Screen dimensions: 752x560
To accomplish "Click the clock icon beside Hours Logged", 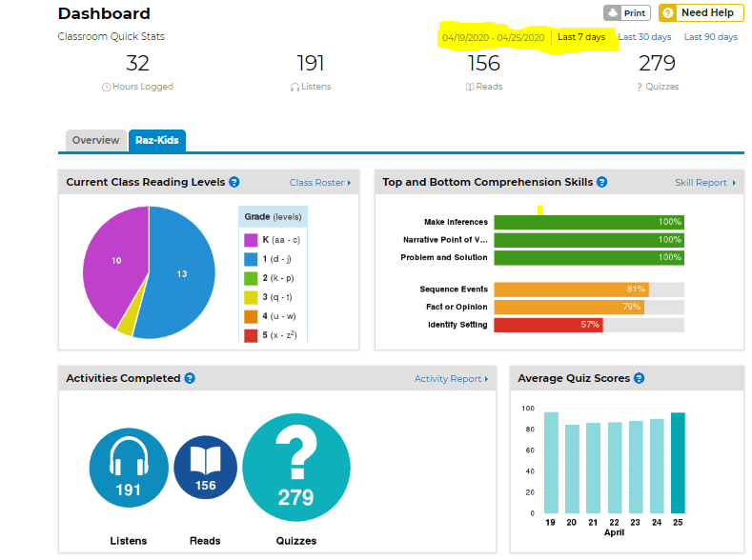I will click(107, 88).
